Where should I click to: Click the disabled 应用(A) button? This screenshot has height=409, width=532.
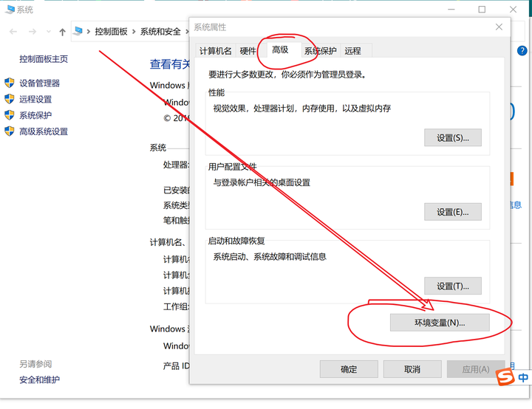pos(476,369)
